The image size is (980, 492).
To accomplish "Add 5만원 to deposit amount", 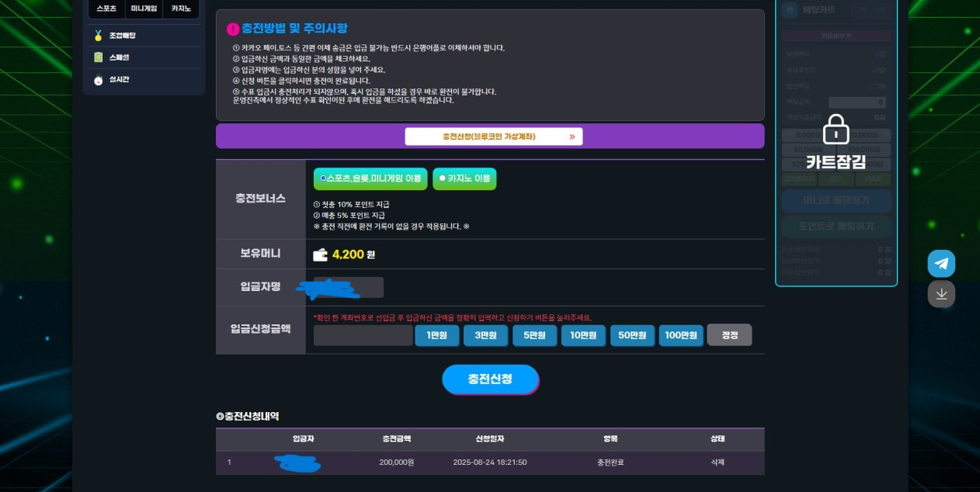I will point(534,335).
